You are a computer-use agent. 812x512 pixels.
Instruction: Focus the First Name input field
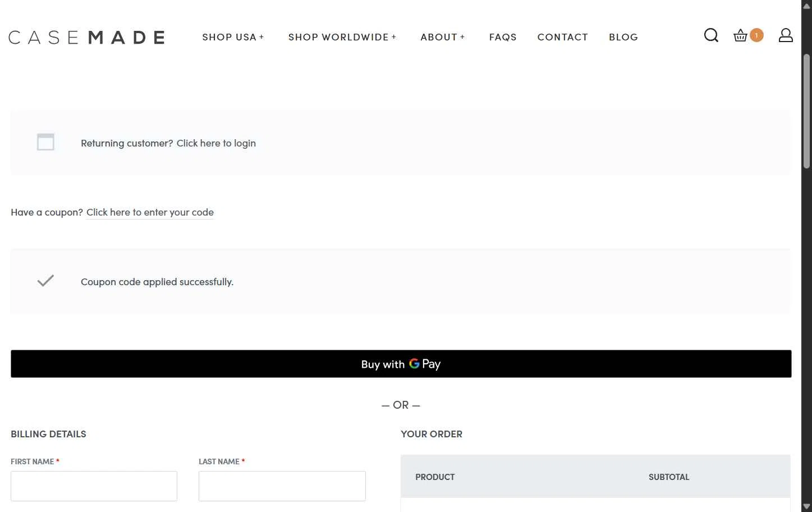(94, 486)
